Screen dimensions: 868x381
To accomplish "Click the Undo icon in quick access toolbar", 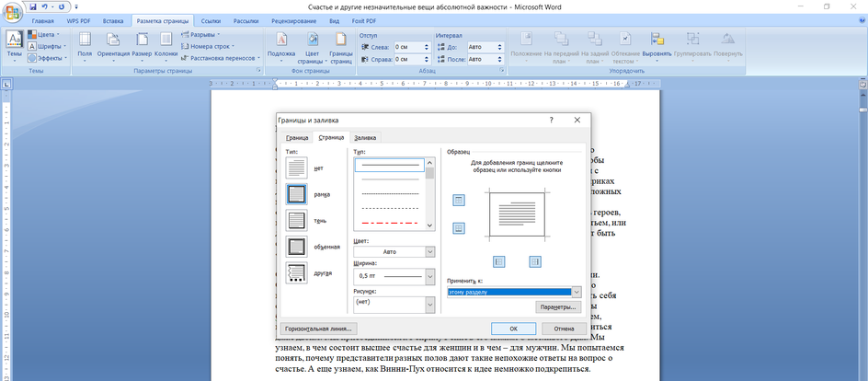I will [x=45, y=6].
